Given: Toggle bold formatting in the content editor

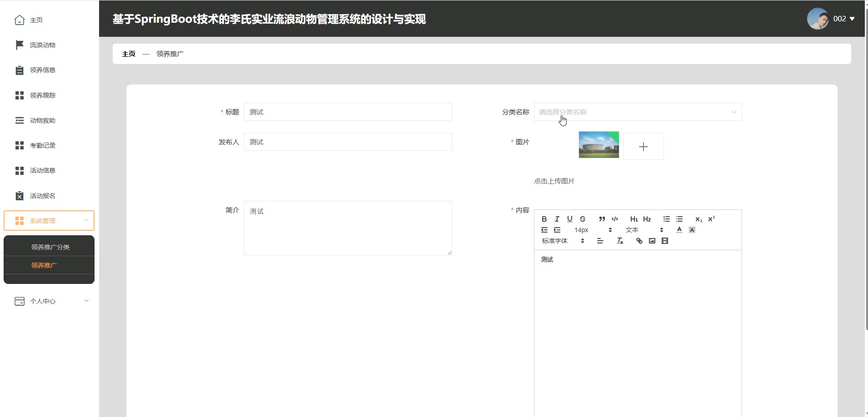Looking at the screenshot, I should click(x=544, y=219).
